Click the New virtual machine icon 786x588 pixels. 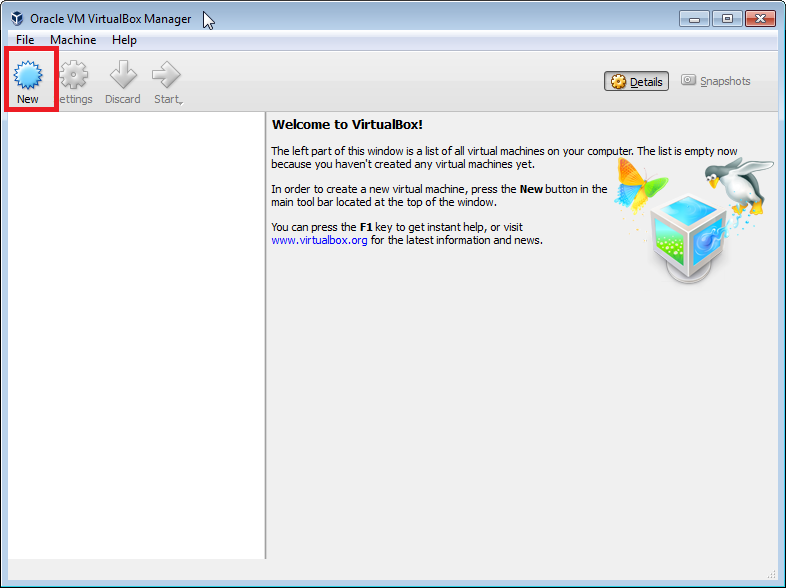pyautogui.click(x=28, y=76)
